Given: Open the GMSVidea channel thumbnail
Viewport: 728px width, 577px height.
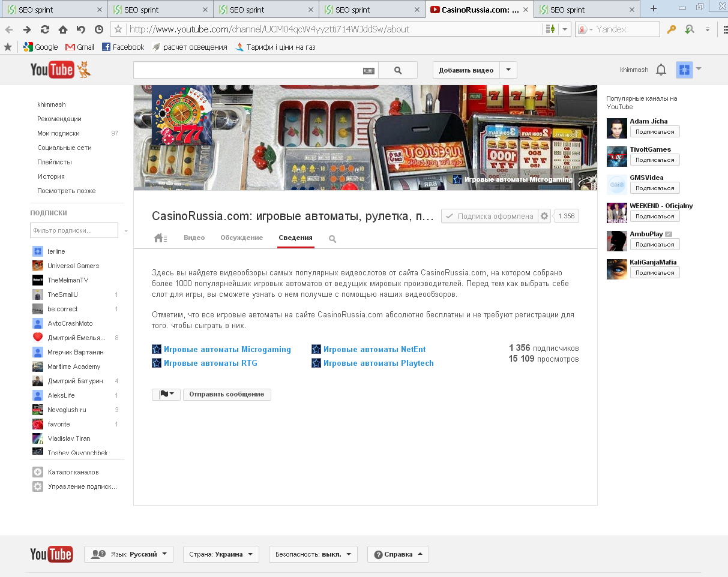Looking at the screenshot, I should [617, 185].
